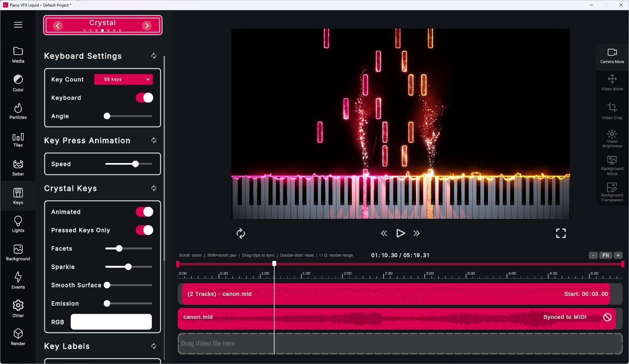Open the Events panel
Viewport: 629px width, 364px height.
coord(18,281)
